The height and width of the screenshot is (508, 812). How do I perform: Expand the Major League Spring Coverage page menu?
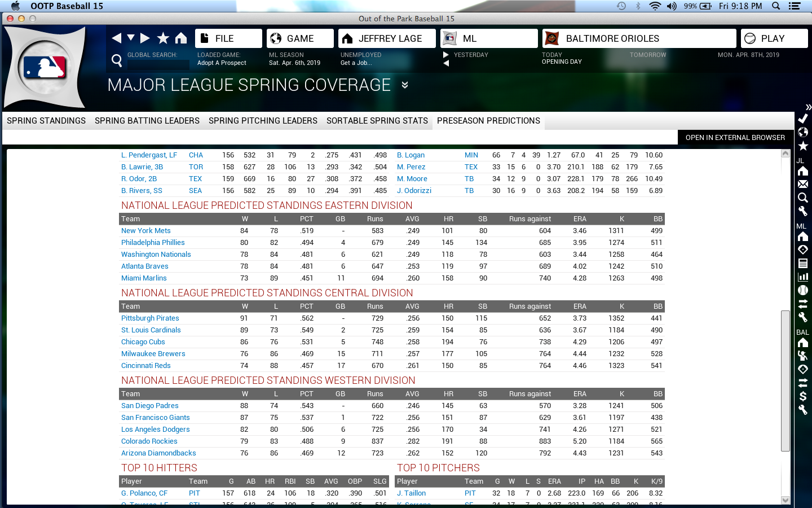[x=405, y=85]
